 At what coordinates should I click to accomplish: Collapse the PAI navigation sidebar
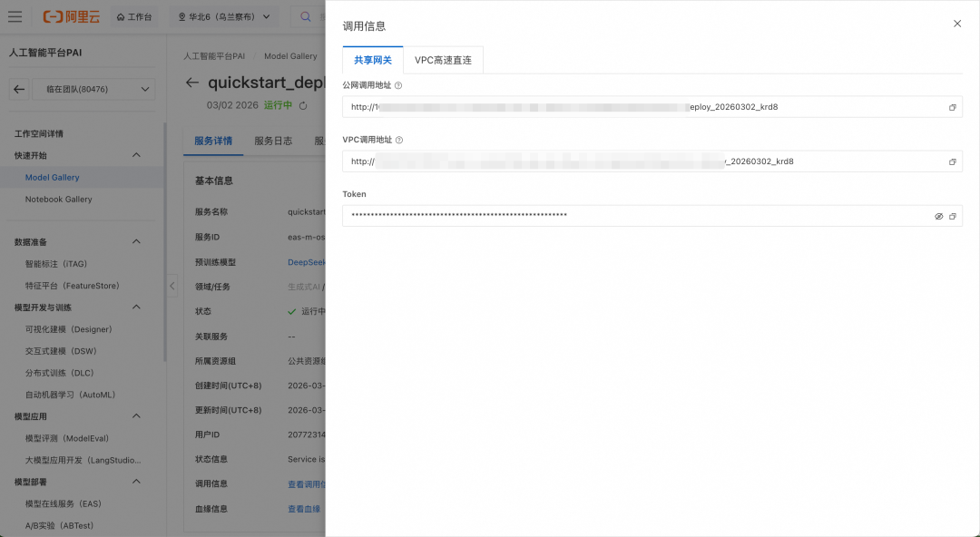[x=171, y=286]
